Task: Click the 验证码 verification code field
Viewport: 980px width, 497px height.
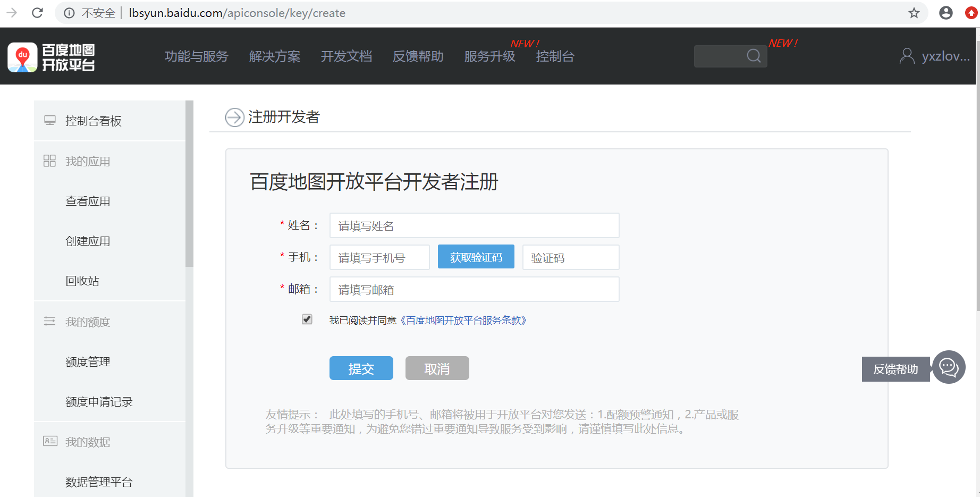Action: point(571,257)
